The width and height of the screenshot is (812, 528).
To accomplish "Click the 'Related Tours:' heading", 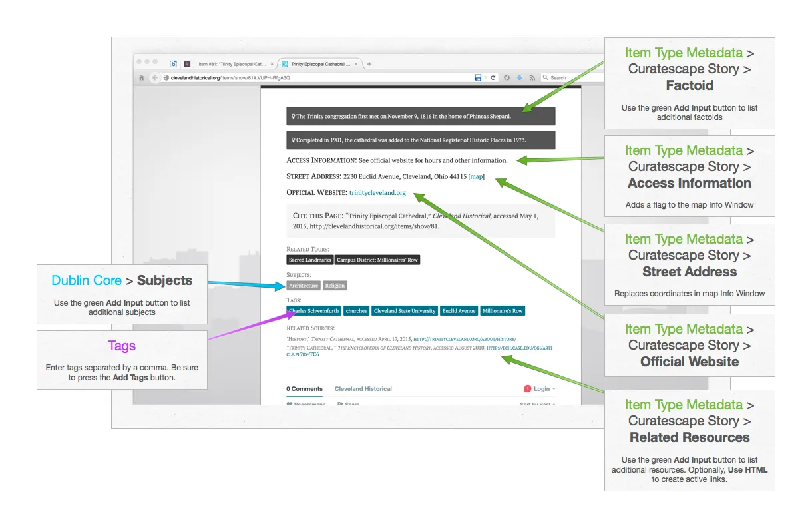I will click(x=307, y=250).
